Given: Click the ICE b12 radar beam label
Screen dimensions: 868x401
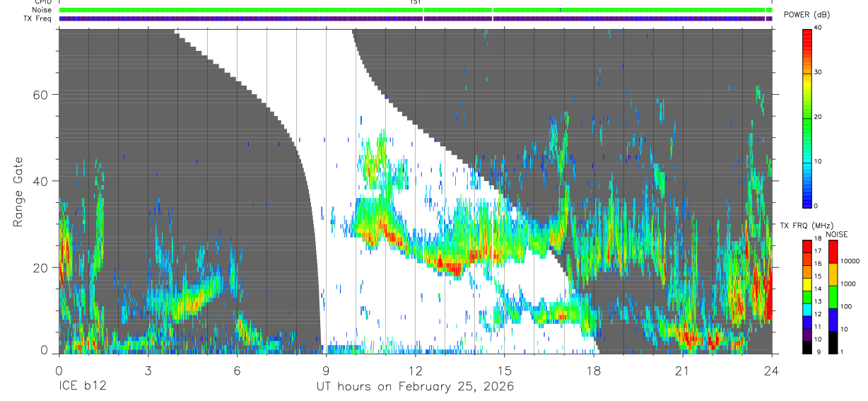Looking at the screenshot, I should click(81, 387).
